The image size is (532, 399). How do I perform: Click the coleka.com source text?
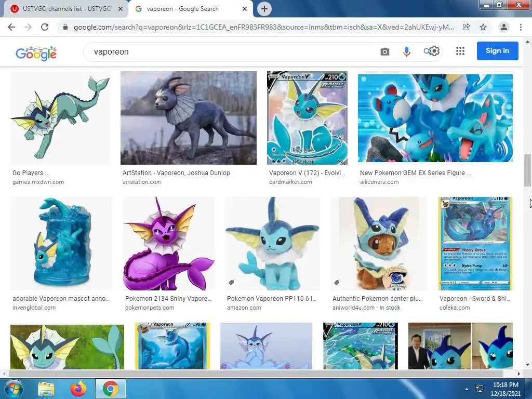pyautogui.click(x=455, y=308)
